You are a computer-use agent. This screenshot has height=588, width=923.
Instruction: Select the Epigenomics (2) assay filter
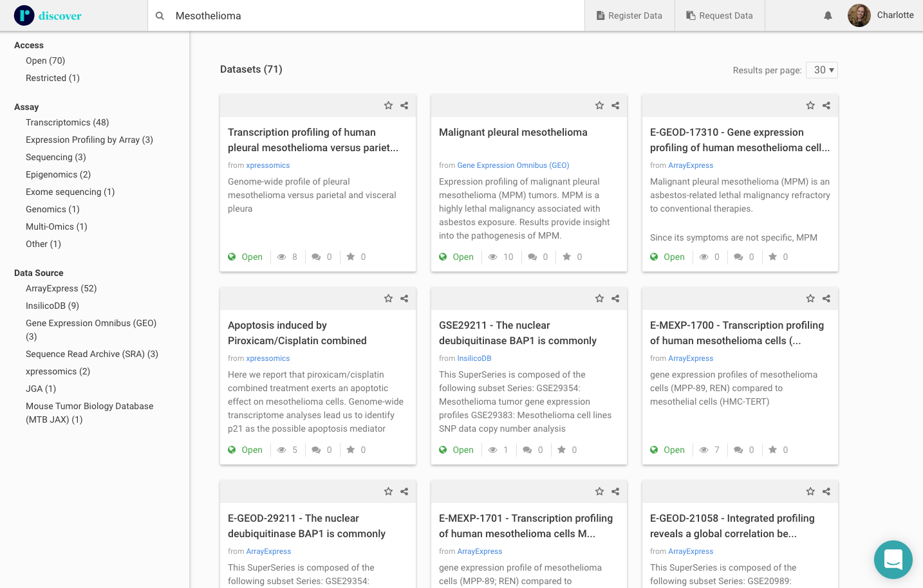coord(59,174)
